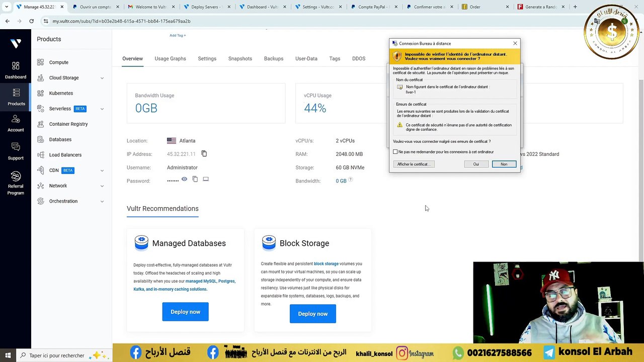
Task: Click the Compute menu label
Action: click(59, 62)
